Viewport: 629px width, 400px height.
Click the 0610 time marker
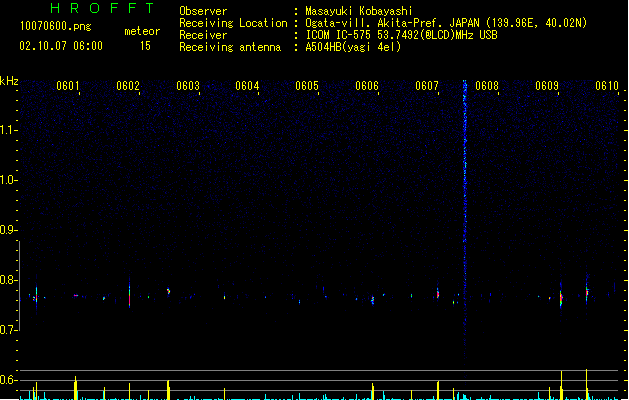tap(607, 86)
